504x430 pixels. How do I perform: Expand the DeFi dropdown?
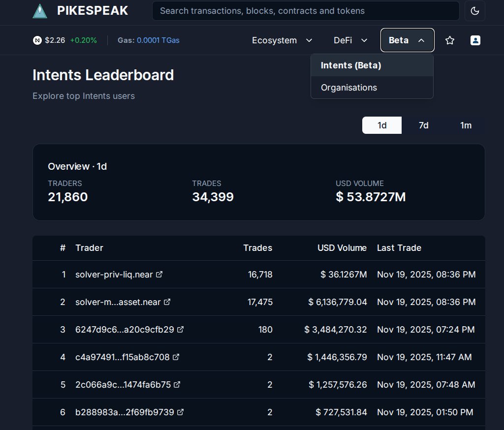[350, 40]
